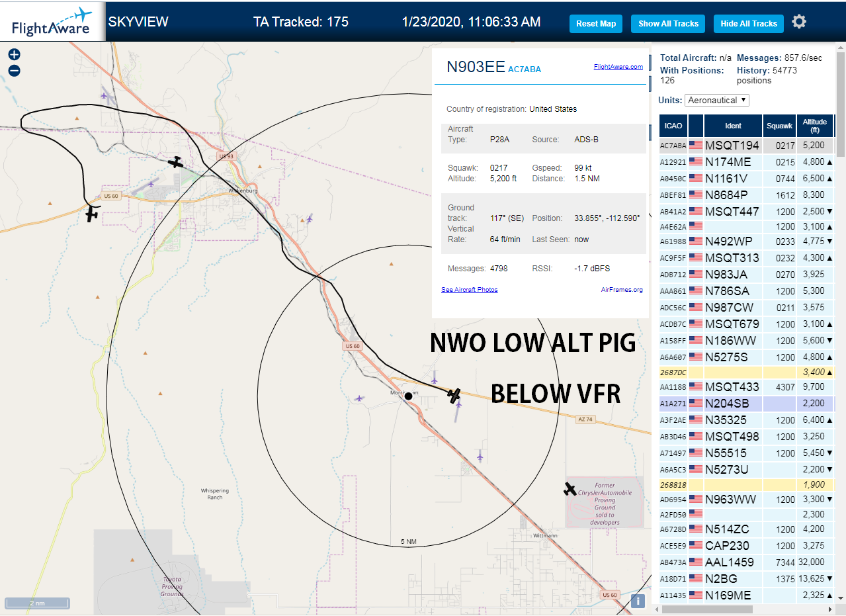846x616 pixels.
Task: Select the MSQT679 row
Action: click(x=746, y=324)
